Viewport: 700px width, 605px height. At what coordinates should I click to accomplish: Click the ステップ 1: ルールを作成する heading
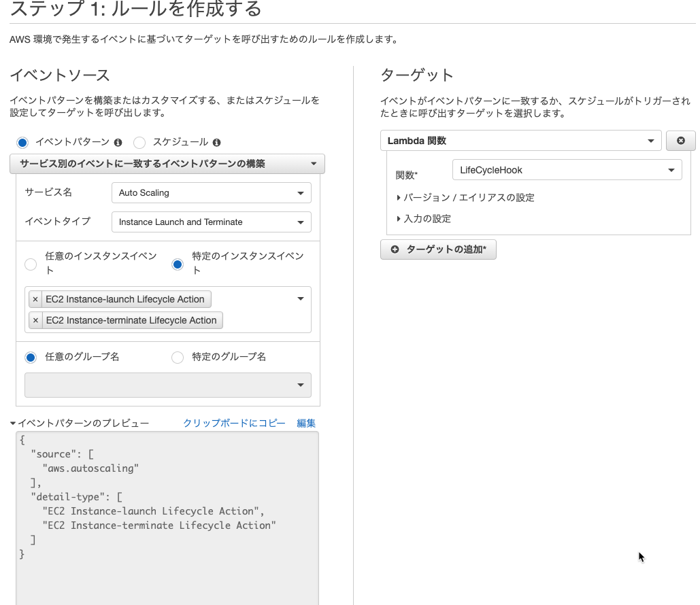coord(136,8)
